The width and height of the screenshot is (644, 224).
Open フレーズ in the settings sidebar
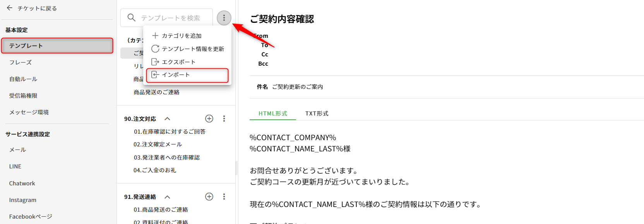click(21, 62)
